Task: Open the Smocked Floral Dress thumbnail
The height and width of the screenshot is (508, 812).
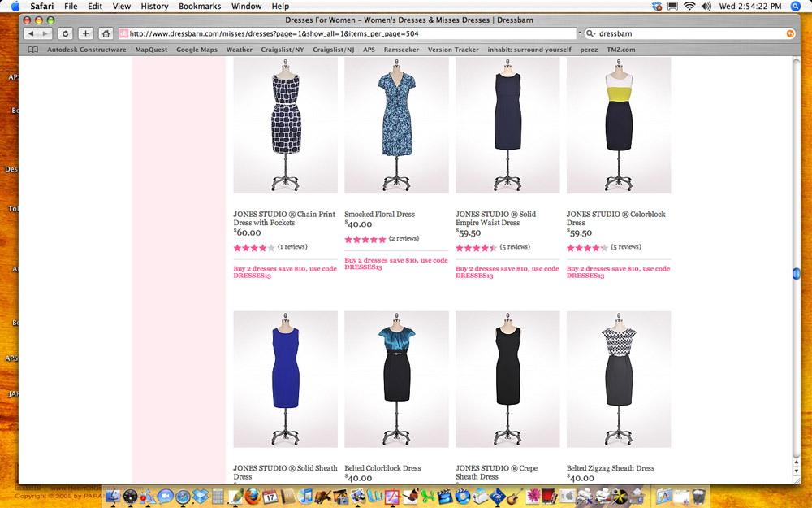Action: 397,125
